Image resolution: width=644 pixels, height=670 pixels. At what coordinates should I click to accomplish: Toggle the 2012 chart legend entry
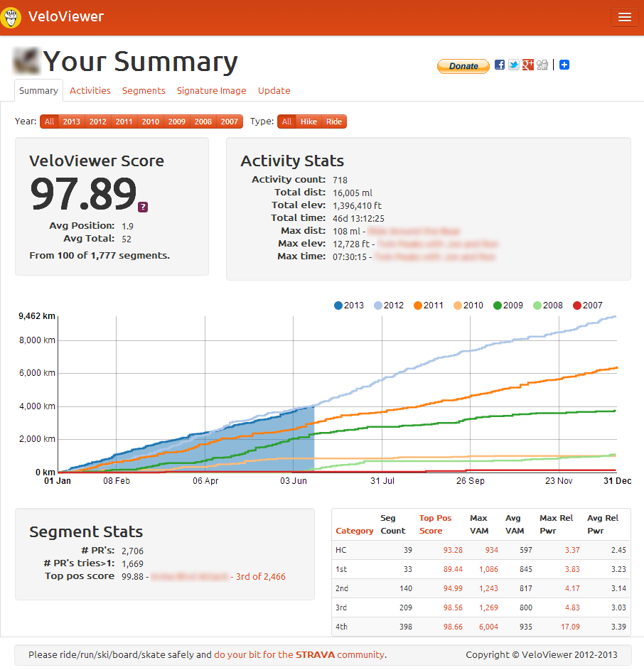(x=389, y=306)
